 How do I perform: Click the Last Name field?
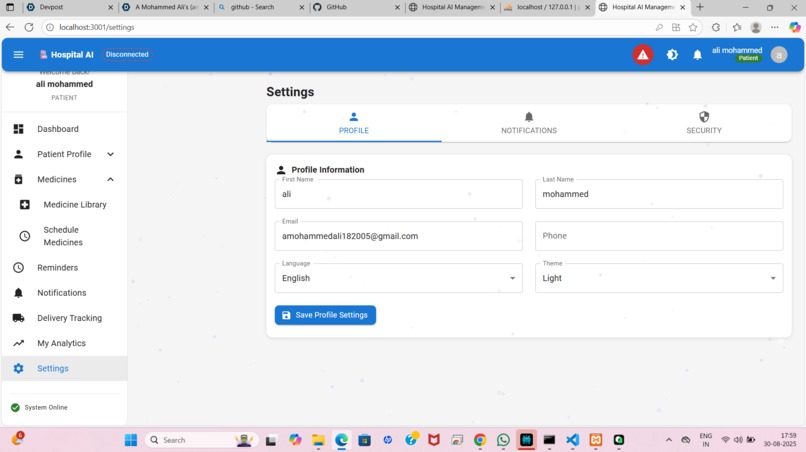pos(659,194)
